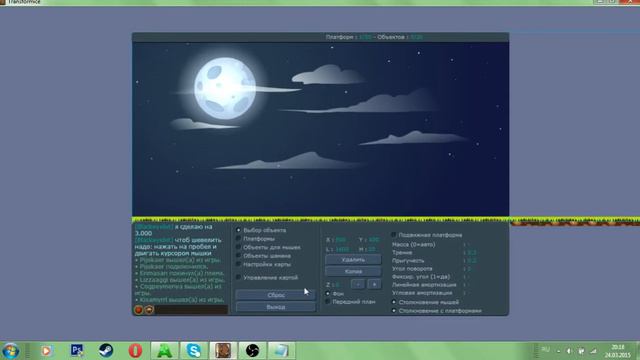The height and width of the screenshot is (360, 640).
Task: Click the Lizzaaggi left-the-game chat line
Action: [x=180, y=280]
